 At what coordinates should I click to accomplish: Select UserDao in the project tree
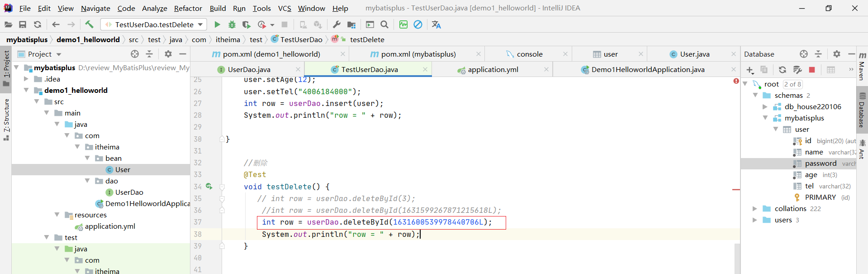(129, 192)
